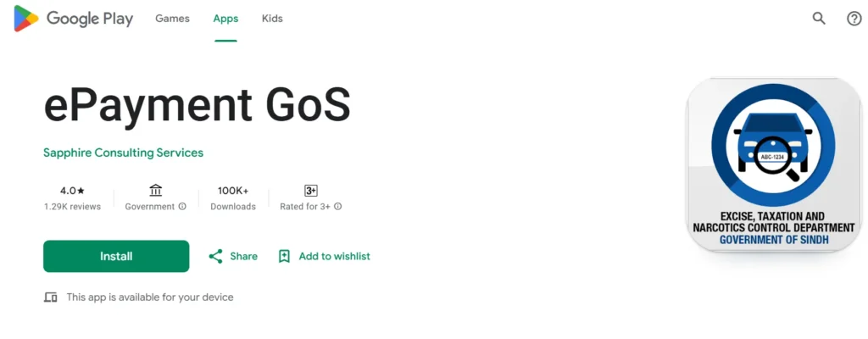Screen dimensions: 868x339
Task: Click the Add to wishlist text
Action: (x=334, y=256)
